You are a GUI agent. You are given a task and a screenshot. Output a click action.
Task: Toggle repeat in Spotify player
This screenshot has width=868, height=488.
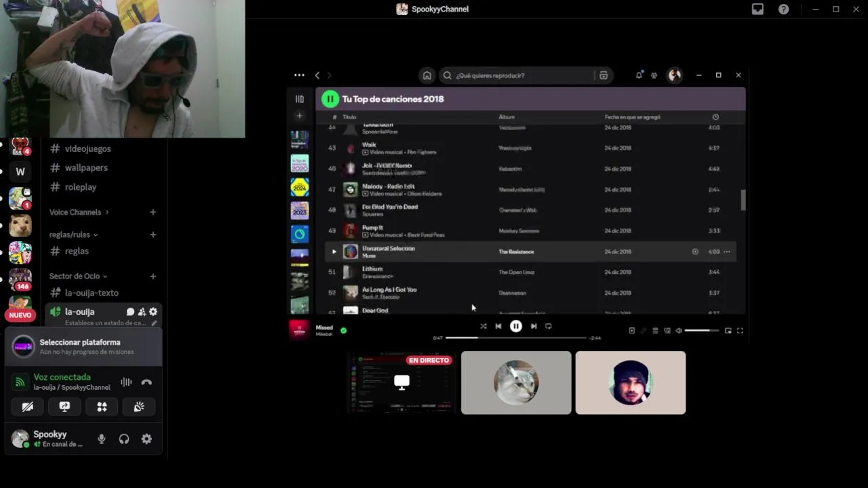pos(549,326)
